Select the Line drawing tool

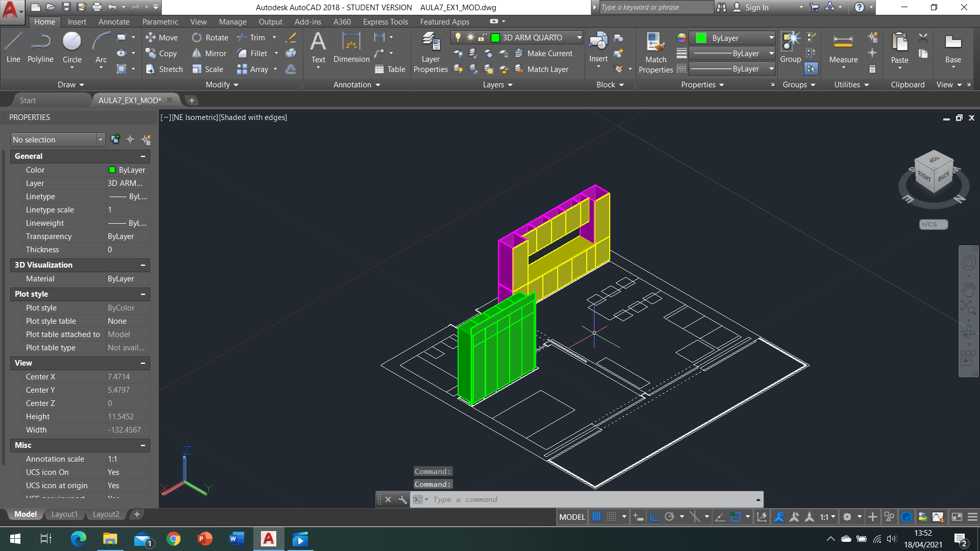tap(13, 47)
